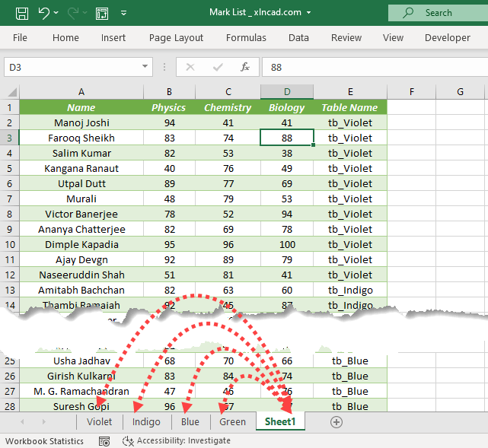Viewport: 488px width, 448px height.
Task: Select column F header
Action: point(411,92)
